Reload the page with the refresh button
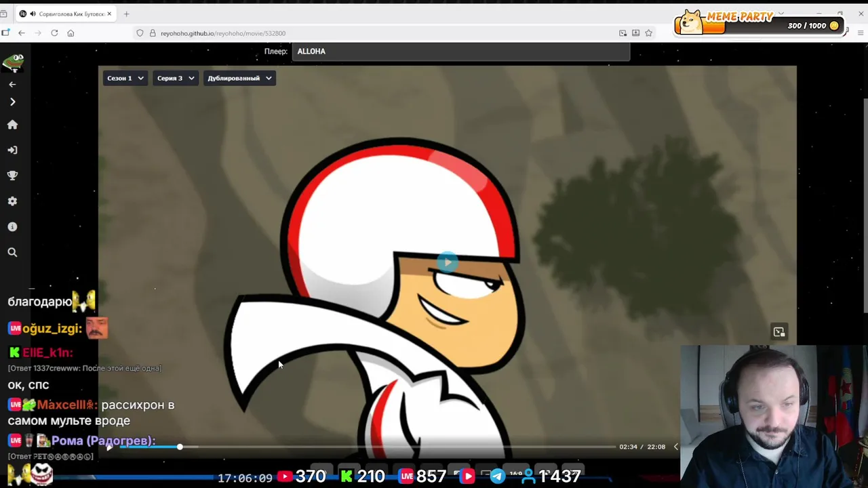The image size is (868, 488). (x=54, y=33)
